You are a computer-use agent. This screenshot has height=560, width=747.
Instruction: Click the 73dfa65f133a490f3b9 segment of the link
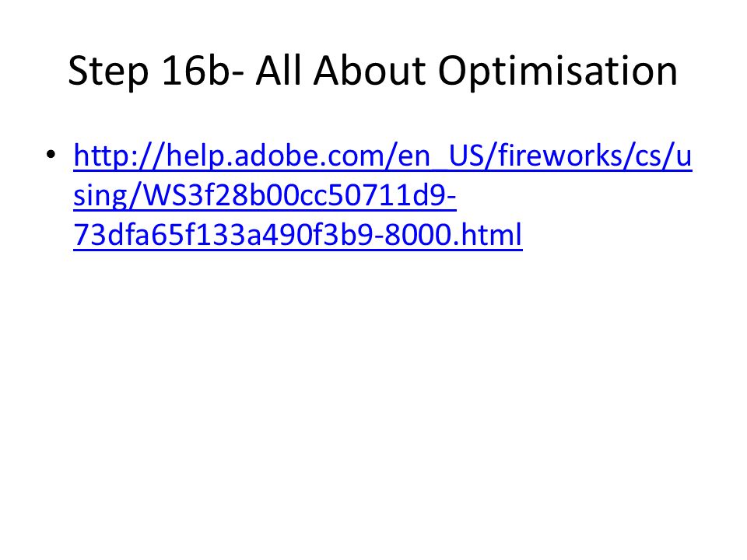(x=224, y=235)
